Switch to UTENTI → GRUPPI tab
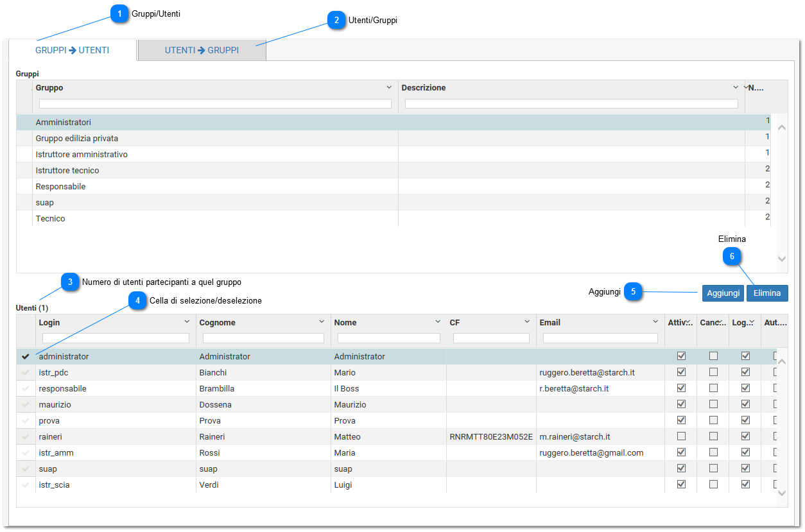Image resolution: width=805 pixels, height=532 pixels. click(x=202, y=50)
